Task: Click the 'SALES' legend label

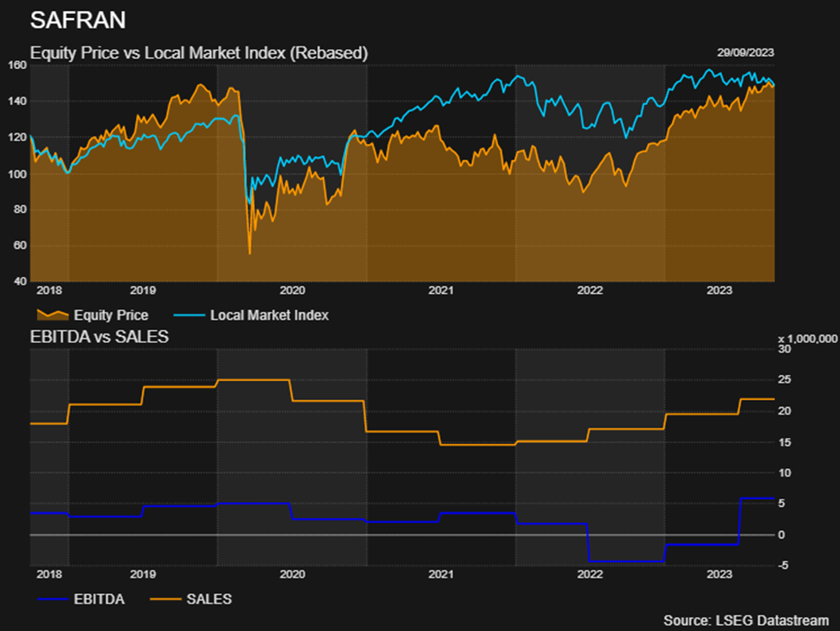Action: point(209,599)
